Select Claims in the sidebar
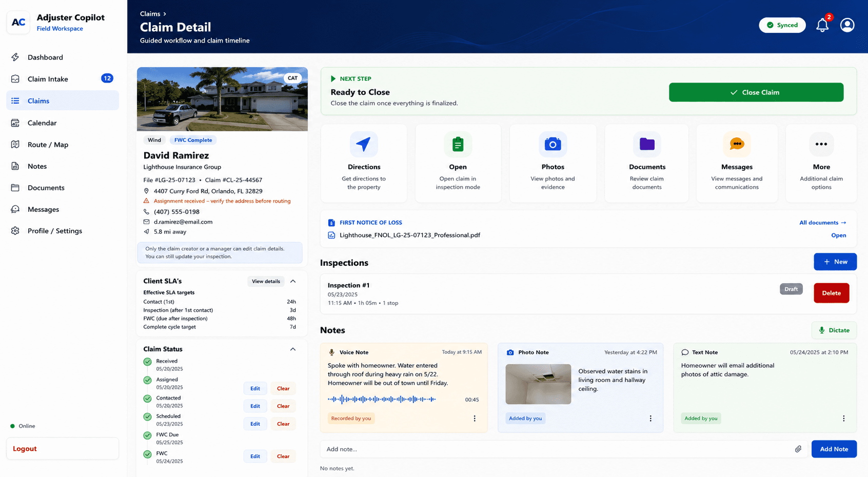 (63, 101)
